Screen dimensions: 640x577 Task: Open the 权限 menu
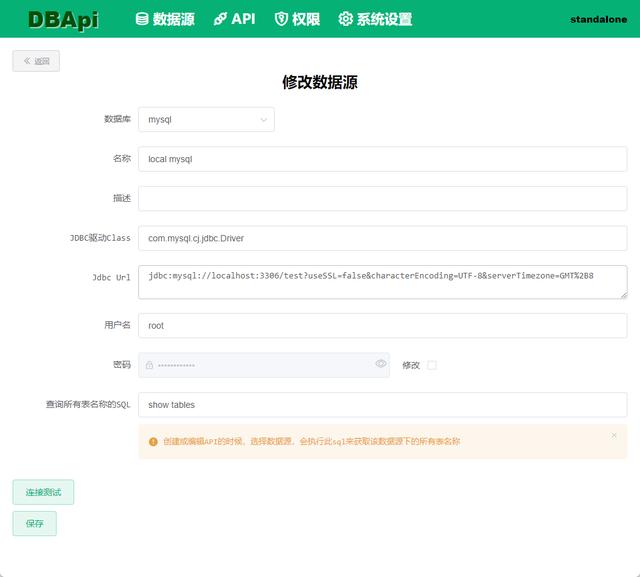(297, 19)
